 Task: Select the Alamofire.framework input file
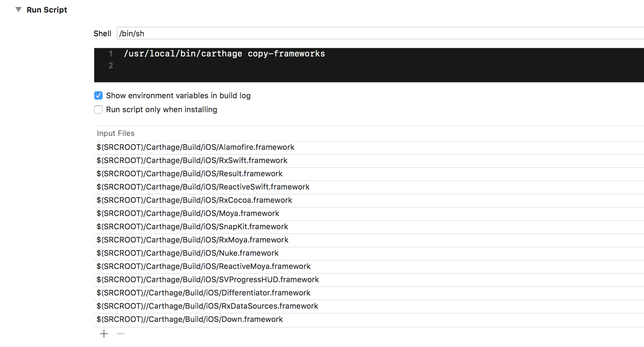195,147
